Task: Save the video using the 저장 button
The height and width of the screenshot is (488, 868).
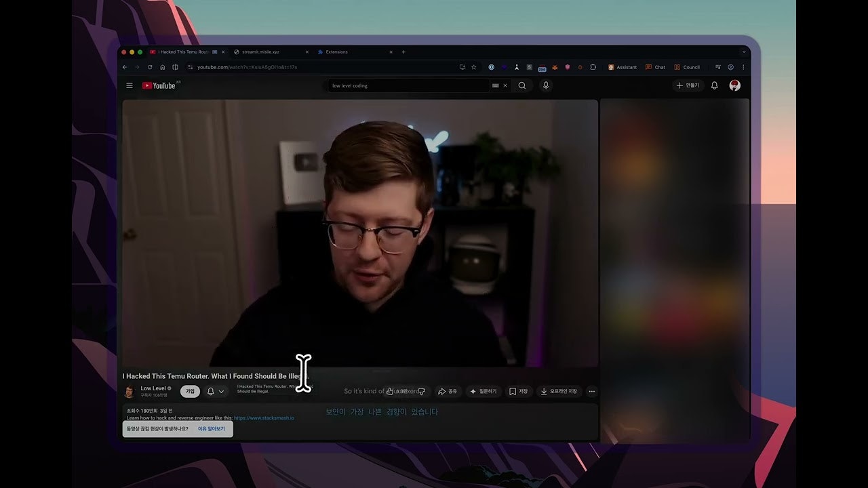Action: 519,391
